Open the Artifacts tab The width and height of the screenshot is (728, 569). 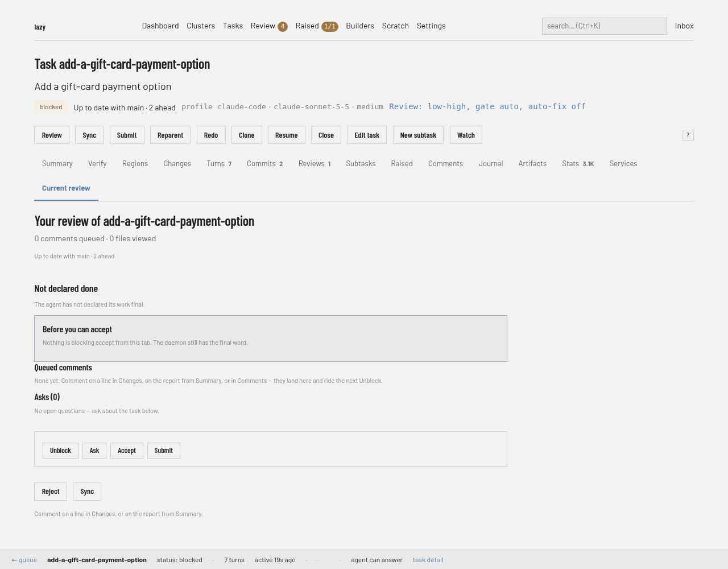[532, 164]
